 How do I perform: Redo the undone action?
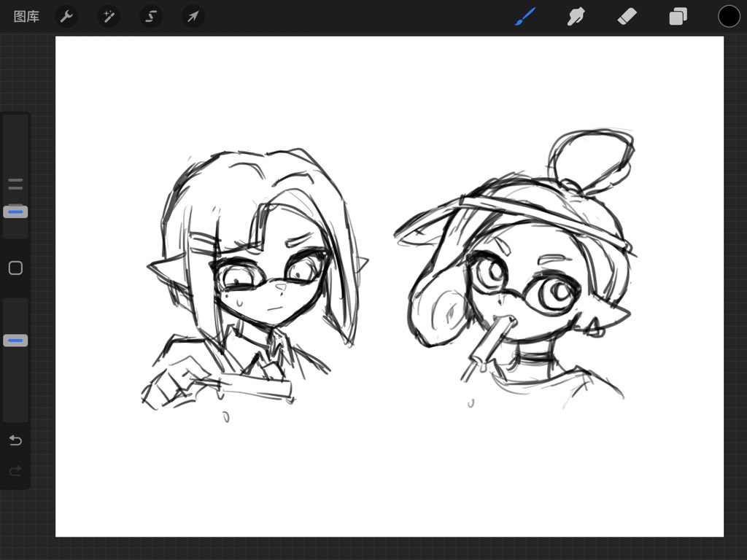tap(15, 471)
